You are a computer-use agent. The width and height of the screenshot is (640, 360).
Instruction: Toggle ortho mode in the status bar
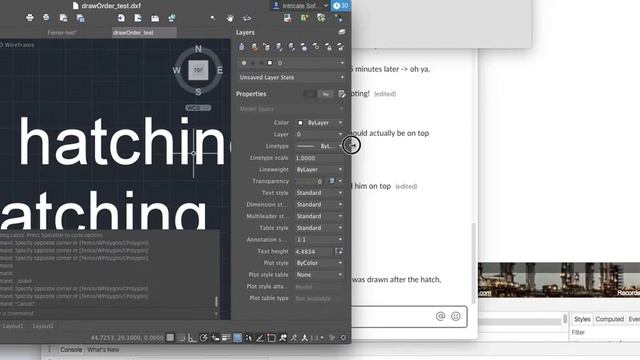click(x=192, y=338)
